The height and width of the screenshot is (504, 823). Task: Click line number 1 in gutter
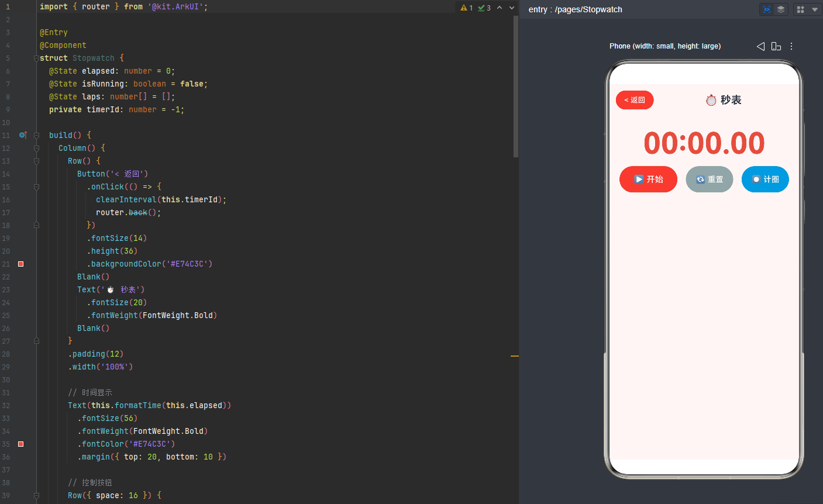(8, 7)
